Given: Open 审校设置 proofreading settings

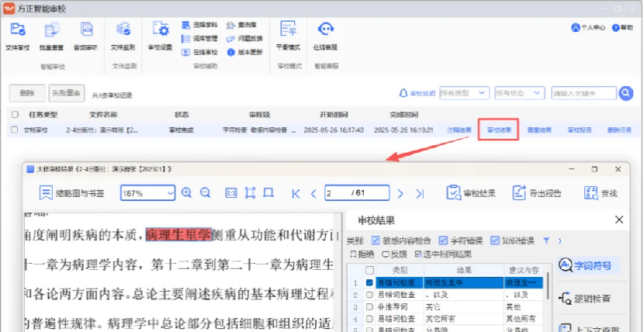Looking at the screenshot, I should pos(160,36).
